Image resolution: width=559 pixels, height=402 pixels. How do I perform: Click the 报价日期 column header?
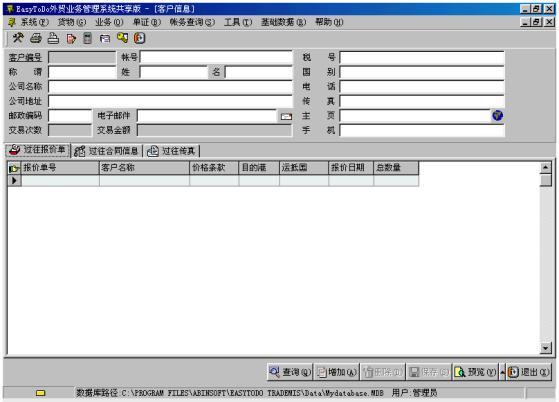351,168
